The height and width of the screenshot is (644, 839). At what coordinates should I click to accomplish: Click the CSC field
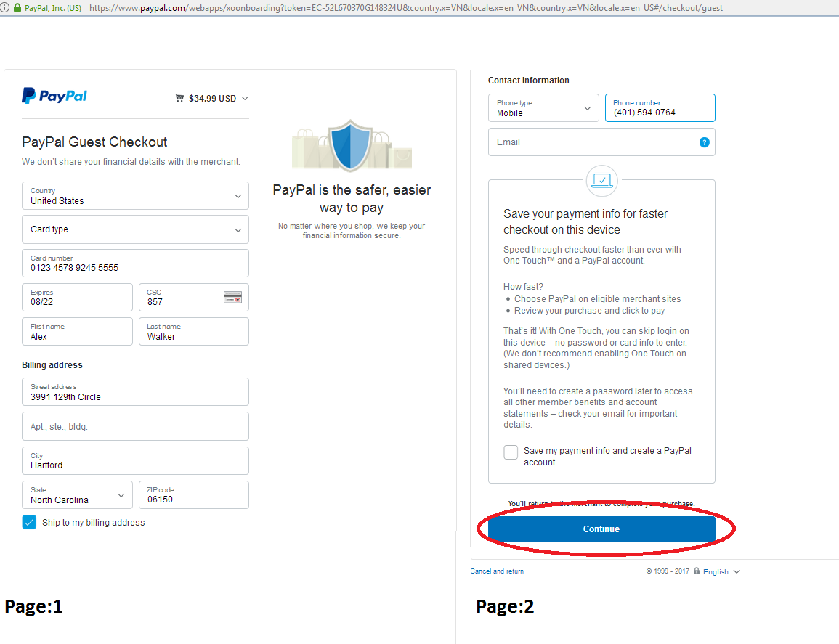coord(194,298)
